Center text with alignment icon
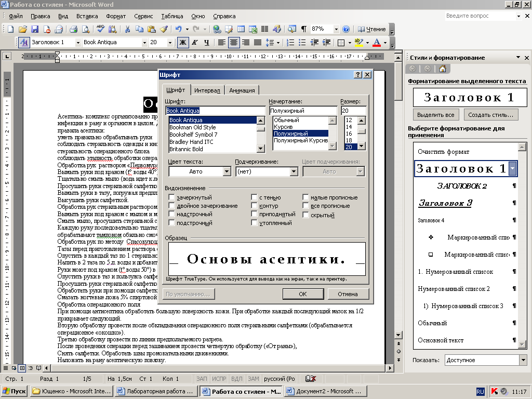Image resolution: width=532 pixels, height=399 pixels. tap(233, 43)
